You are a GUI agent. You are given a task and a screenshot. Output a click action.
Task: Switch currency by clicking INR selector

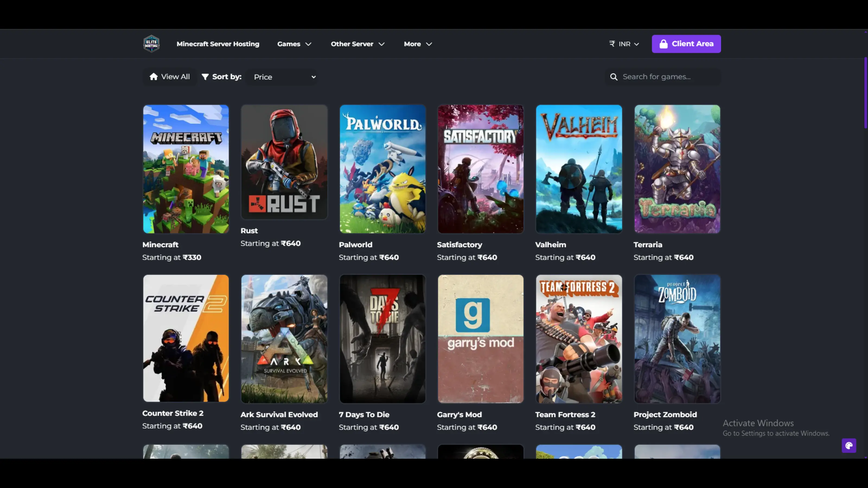pos(624,44)
